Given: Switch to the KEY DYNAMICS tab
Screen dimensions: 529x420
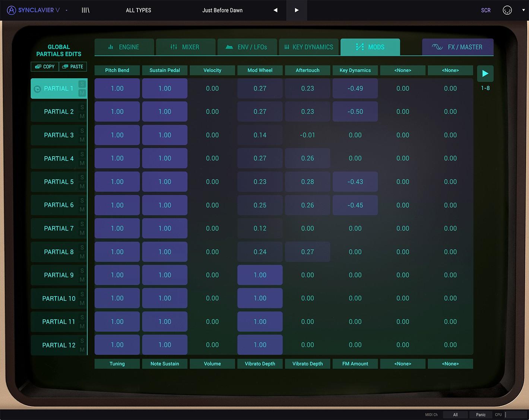Looking at the screenshot, I should click(308, 47).
